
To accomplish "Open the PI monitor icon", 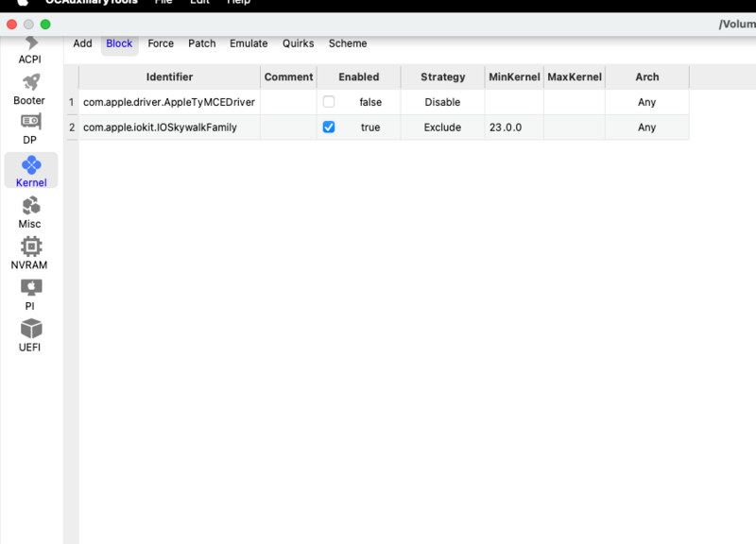I will coord(31,288).
